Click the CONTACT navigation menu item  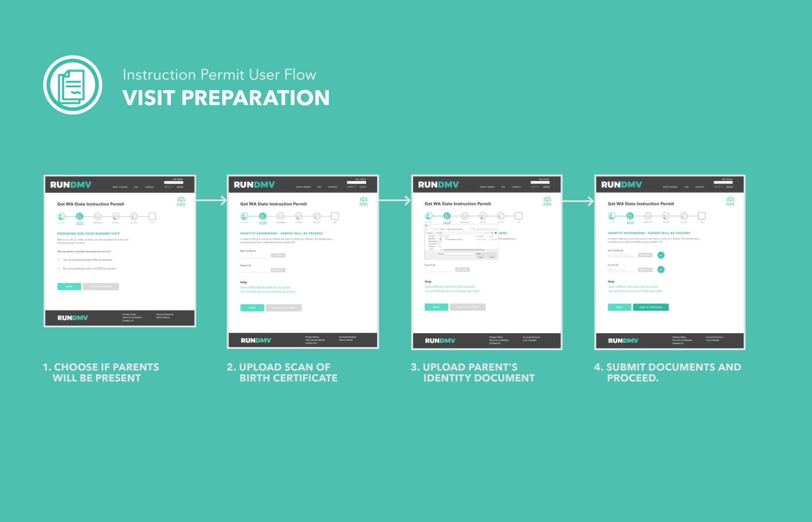point(148,187)
